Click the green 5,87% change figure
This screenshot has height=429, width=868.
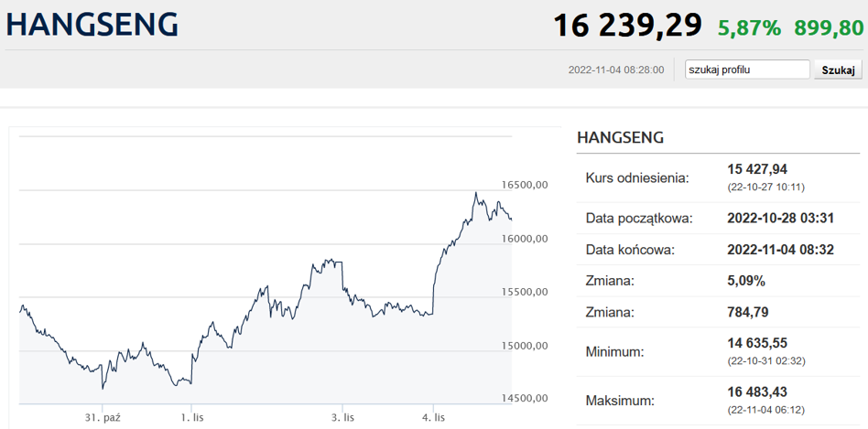coord(749,27)
